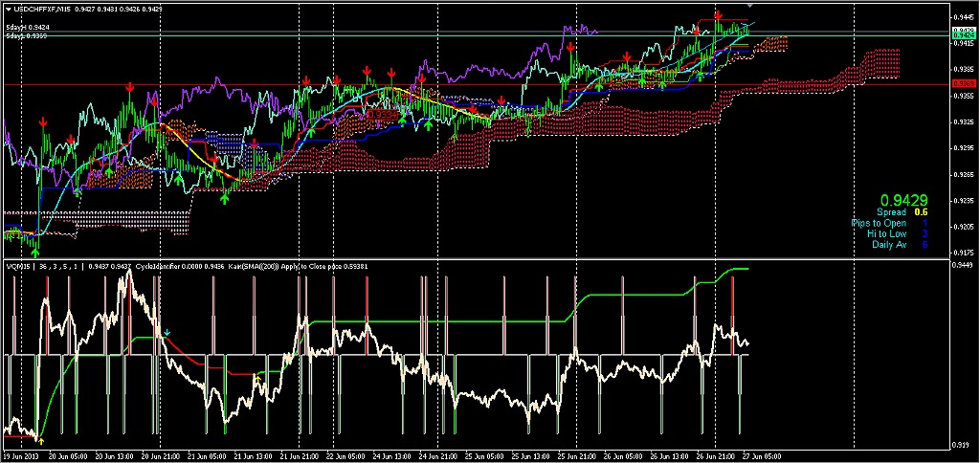Open the chart menu triangle beside USDCHFFXF
This screenshot has width=980, height=463.
click(9, 10)
